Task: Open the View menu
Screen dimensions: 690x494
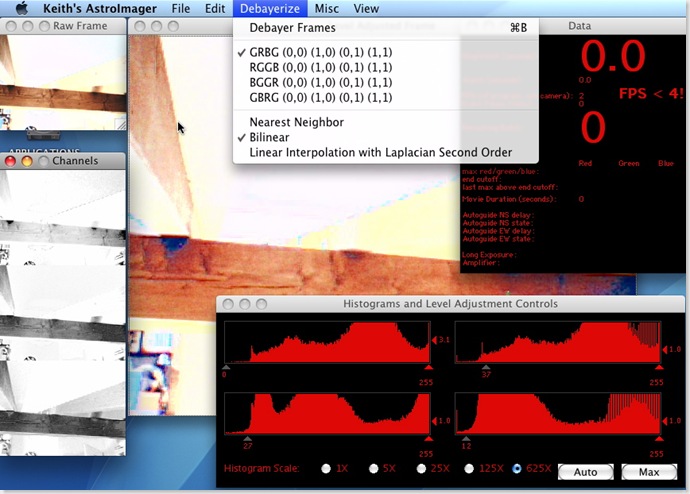Action: (x=366, y=8)
